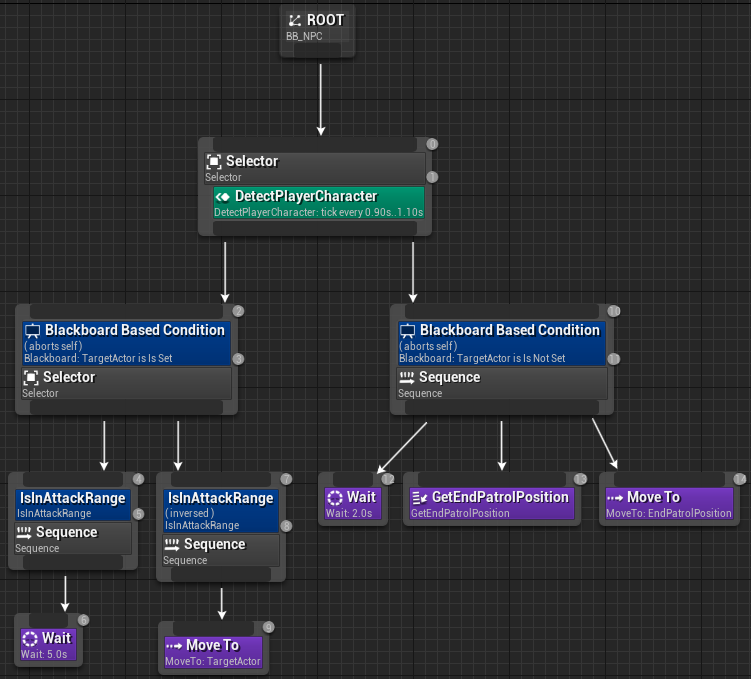This screenshot has width=751, height=679.
Task: Click 'Blackboard: TargetActor is Is Not Set' text
Action: [482, 358]
